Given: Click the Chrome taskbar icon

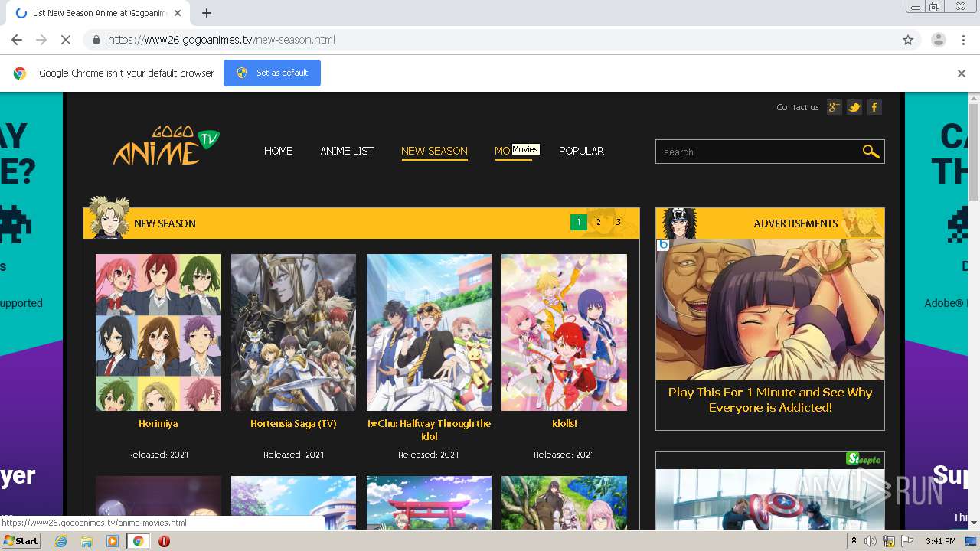Looking at the screenshot, I should click(x=138, y=541).
